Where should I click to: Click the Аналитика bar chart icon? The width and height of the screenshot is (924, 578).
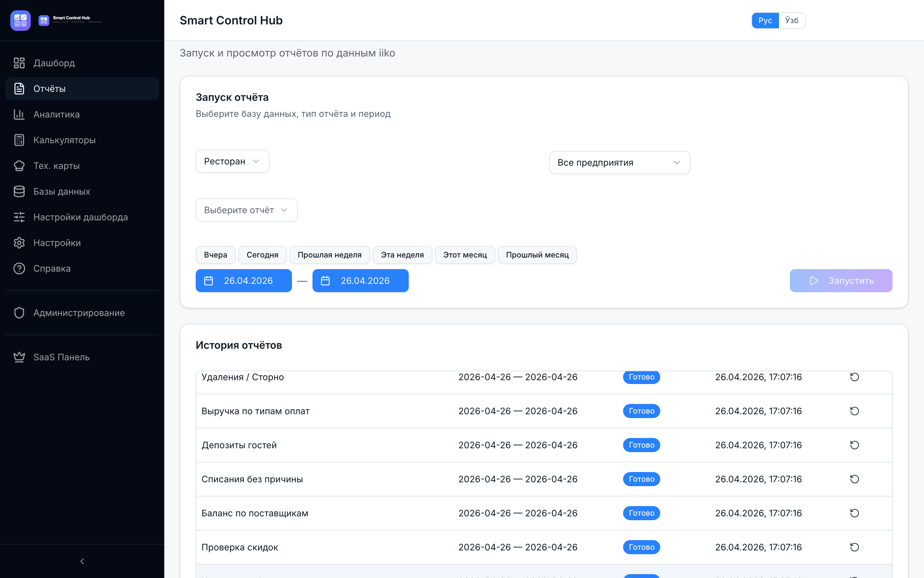(x=19, y=114)
